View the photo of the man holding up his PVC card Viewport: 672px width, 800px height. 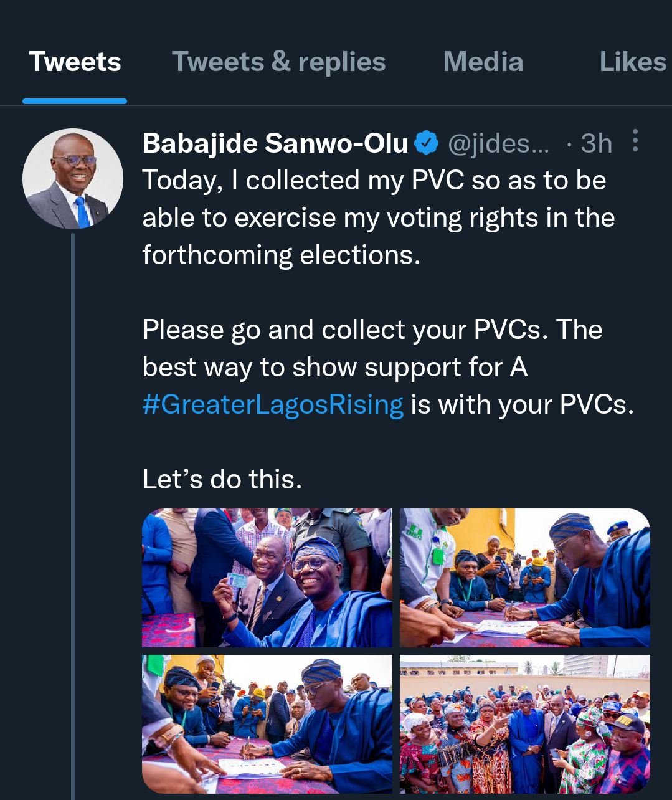(267, 578)
